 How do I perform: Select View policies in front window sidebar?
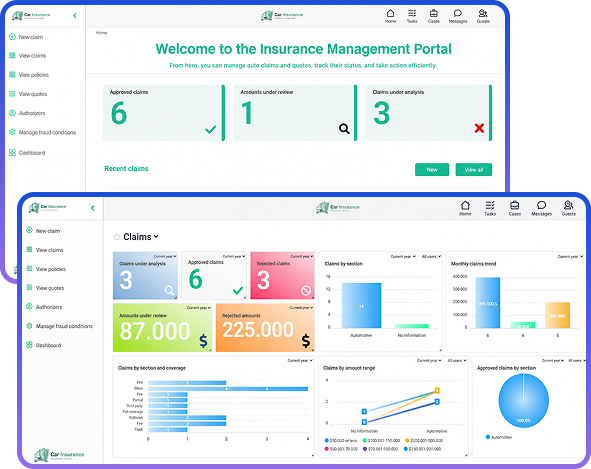pos(46,269)
